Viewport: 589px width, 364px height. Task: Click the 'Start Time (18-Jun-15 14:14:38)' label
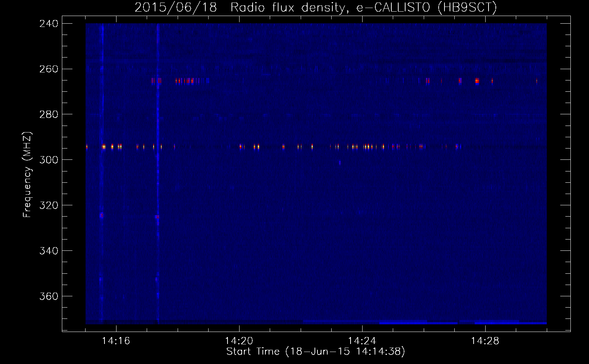point(316,352)
